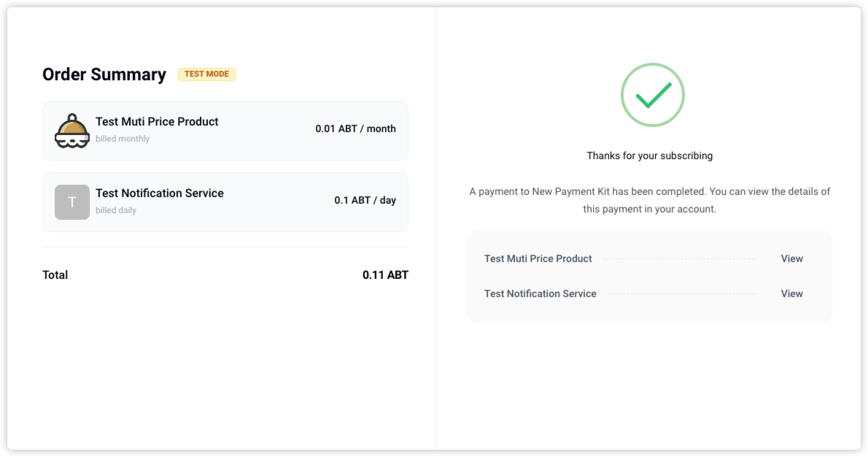
Task: Click the "Thanks for your subscribing" message
Action: 649,155
